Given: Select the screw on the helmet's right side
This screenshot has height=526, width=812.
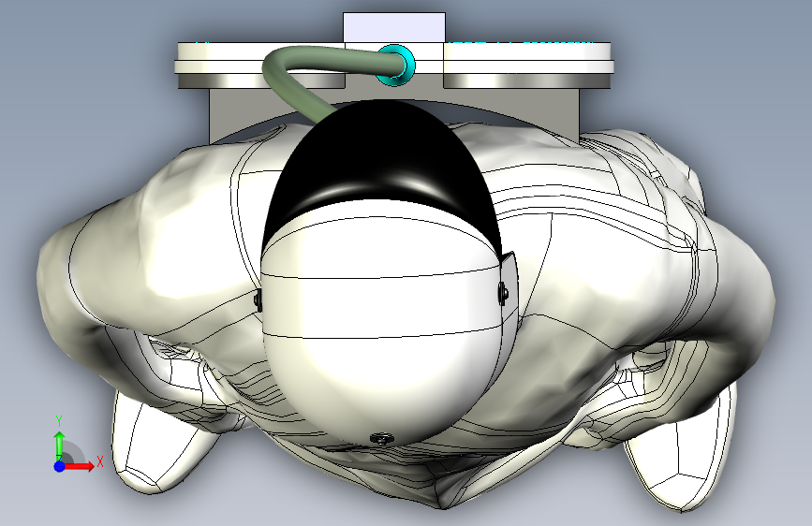Looking at the screenshot, I should [502, 293].
